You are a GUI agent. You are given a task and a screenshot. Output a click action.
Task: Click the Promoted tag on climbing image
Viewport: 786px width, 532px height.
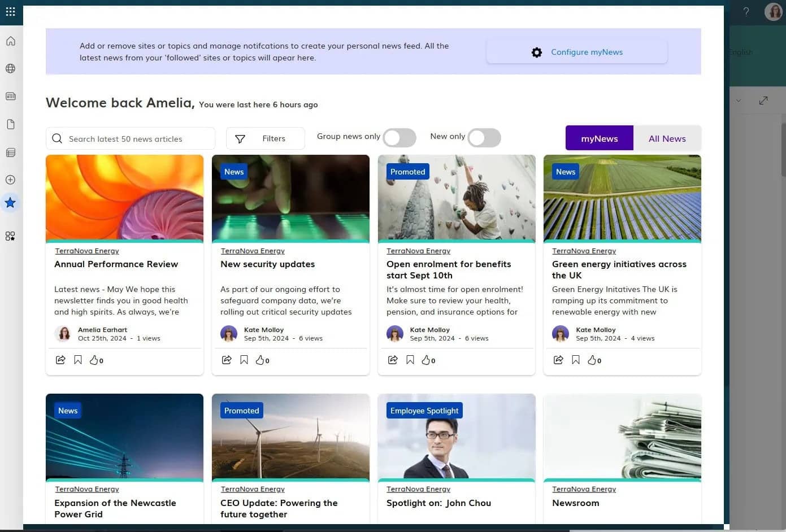point(407,172)
